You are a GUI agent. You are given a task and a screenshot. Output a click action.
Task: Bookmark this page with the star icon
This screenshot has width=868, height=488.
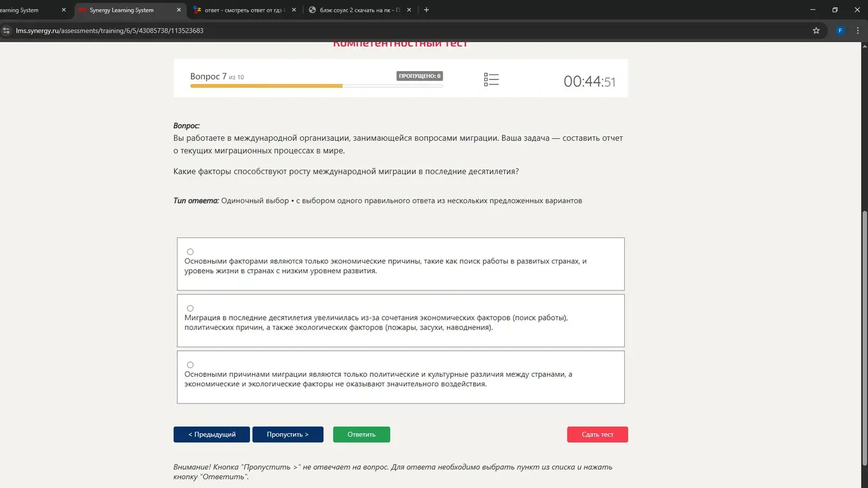click(816, 31)
